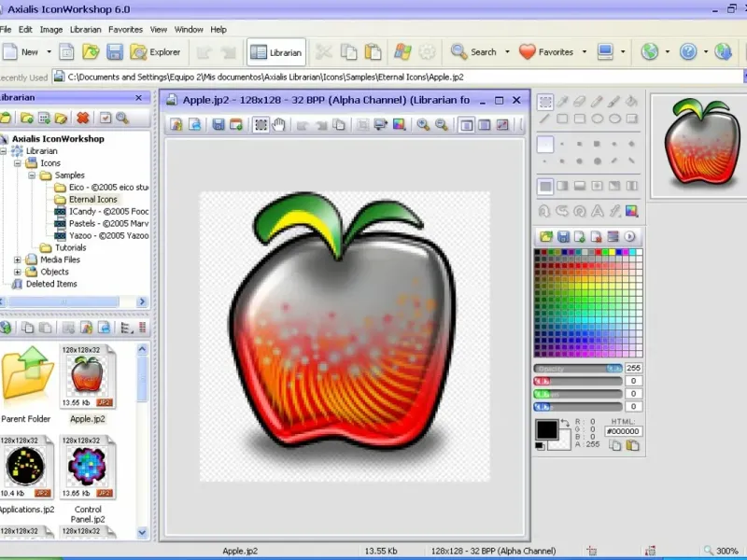Save palette with color panel floppy icon
The width and height of the screenshot is (747, 560).
563,237
